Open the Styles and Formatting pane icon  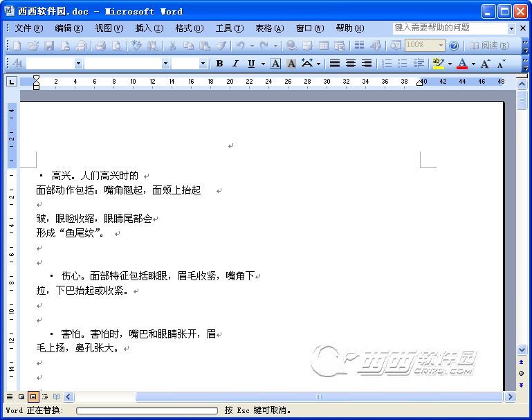click(x=17, y=63)
